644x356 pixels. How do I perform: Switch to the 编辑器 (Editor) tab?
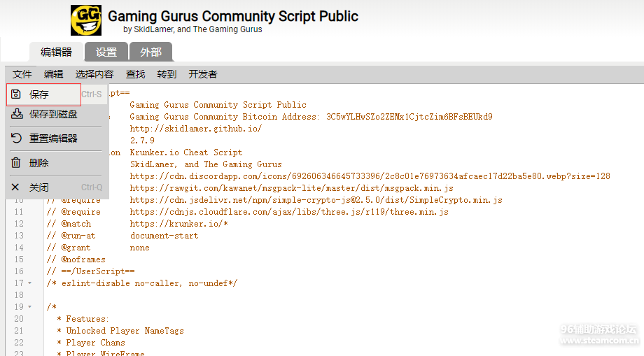click(57, 52)
